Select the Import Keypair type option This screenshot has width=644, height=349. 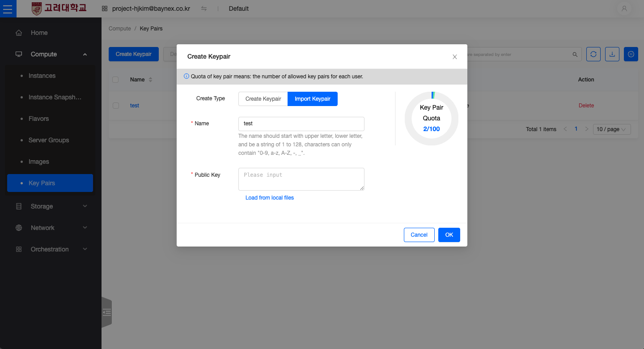tap(313, 99)
